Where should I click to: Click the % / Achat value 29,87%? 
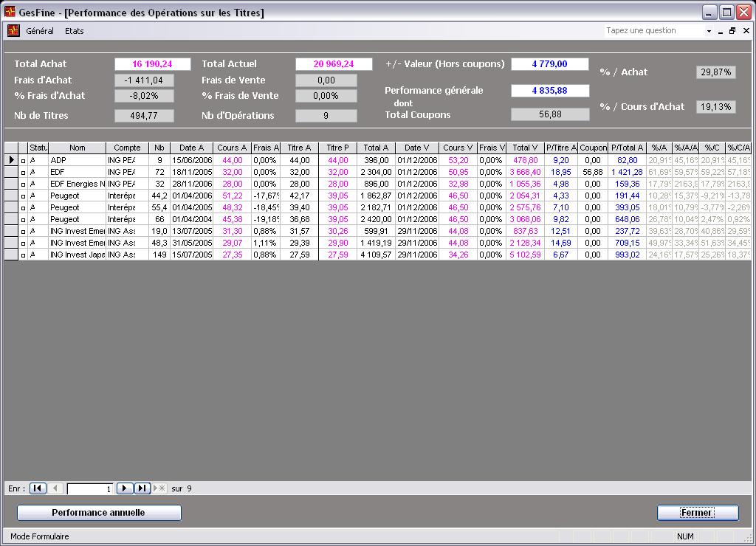click(x=715, y=72)
